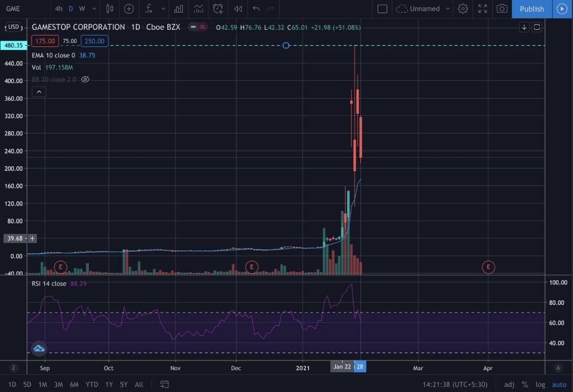Screen dimensions: 573x392
Task: Select the W weekly interval
Action: pos(82,9)
